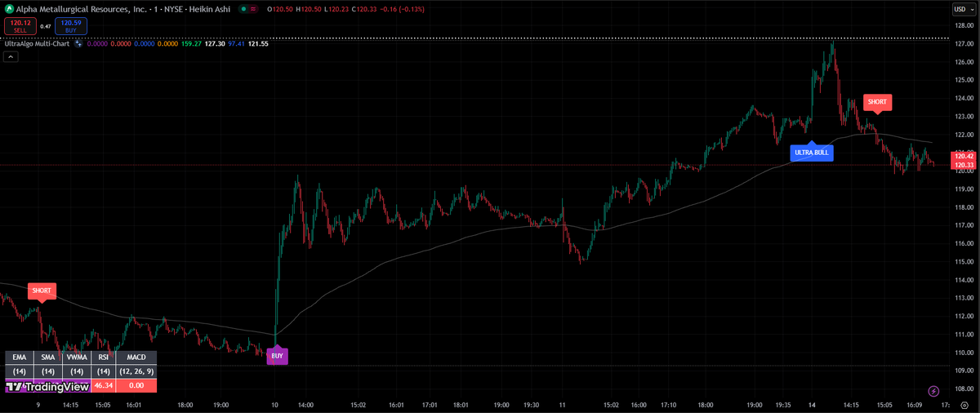Click the 19:35 time axis label
The image size is (980, 413).
783,404
